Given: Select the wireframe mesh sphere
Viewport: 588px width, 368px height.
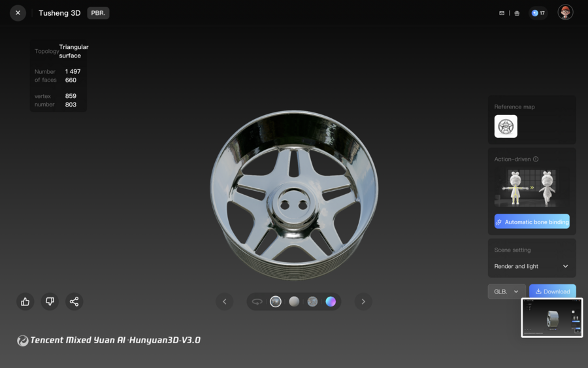Looking at the screenshot, I should click(312, 301).
